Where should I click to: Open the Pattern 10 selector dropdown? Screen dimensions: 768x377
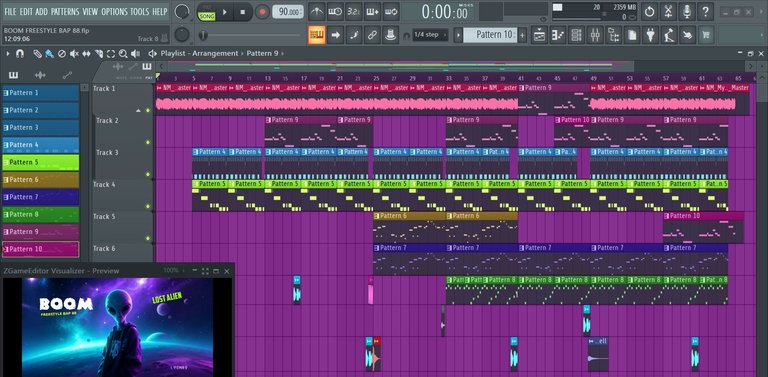[x=490, y=35]
